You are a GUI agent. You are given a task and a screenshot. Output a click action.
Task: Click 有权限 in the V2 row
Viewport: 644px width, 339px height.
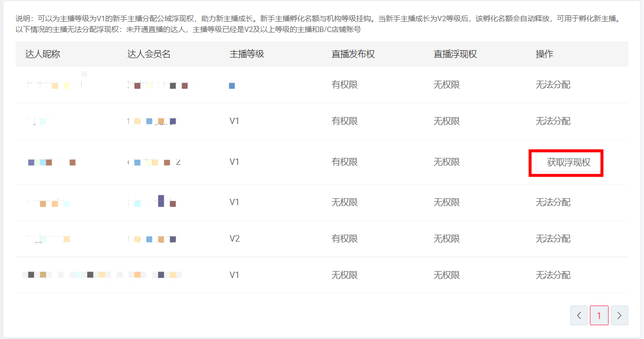344,239
